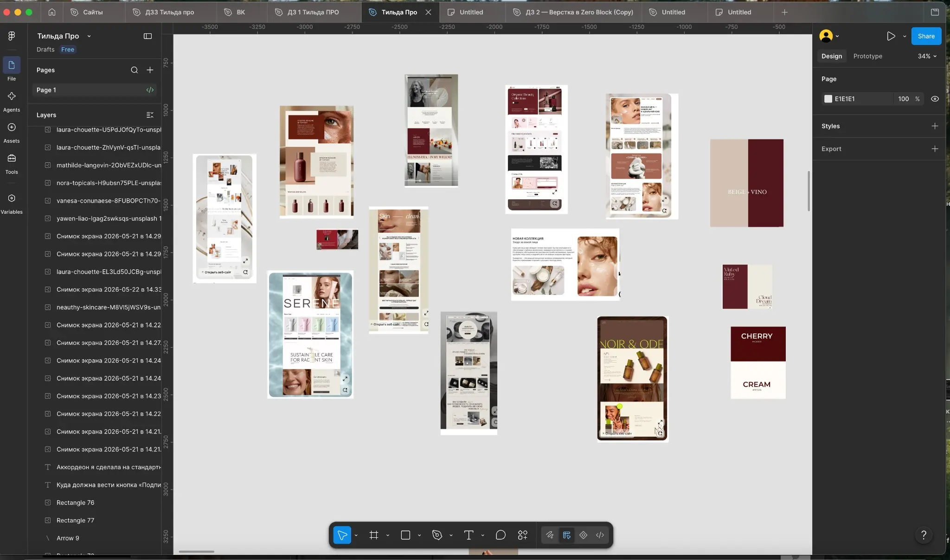Switch to ДЗ 2 — Верстка в Zero Block tab

pos(573,12)
